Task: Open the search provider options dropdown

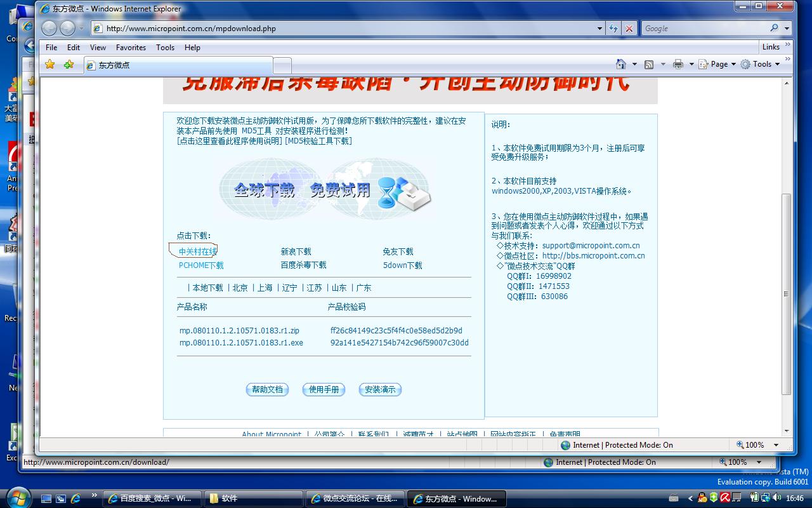Action: (787, 29)
